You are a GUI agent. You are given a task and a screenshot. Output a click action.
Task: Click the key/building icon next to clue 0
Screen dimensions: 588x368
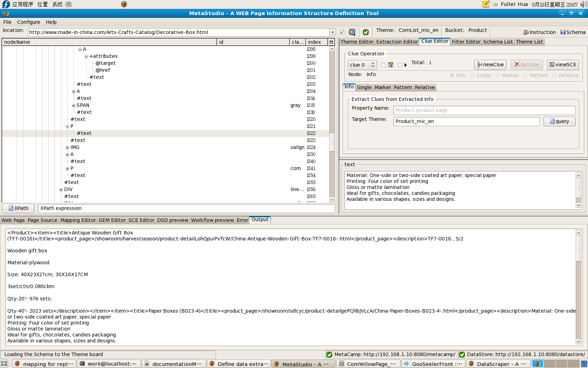(x=391, y=65)
